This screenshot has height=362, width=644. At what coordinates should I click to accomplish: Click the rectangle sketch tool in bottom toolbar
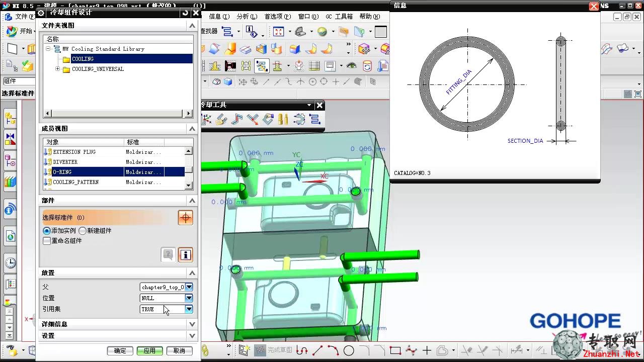(395, 350)
